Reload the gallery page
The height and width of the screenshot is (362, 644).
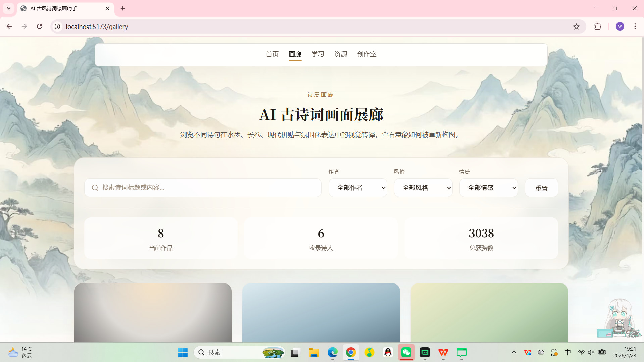(39, 27)
